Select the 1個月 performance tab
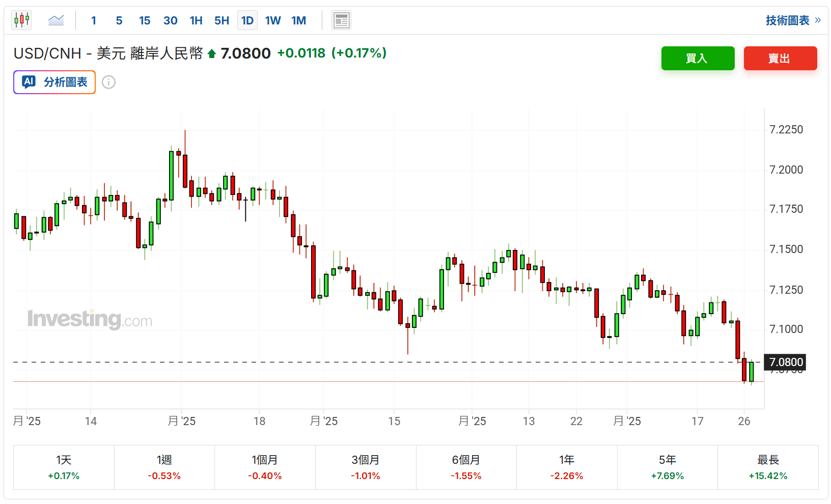This screenshot has width=831, height=504. tap(265, 467)
